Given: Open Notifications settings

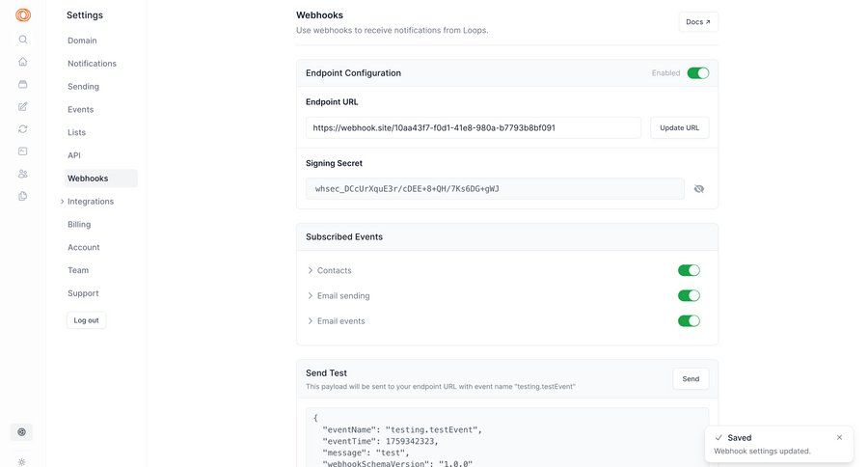Looking at the screenshot, I should tap(92, 64).
